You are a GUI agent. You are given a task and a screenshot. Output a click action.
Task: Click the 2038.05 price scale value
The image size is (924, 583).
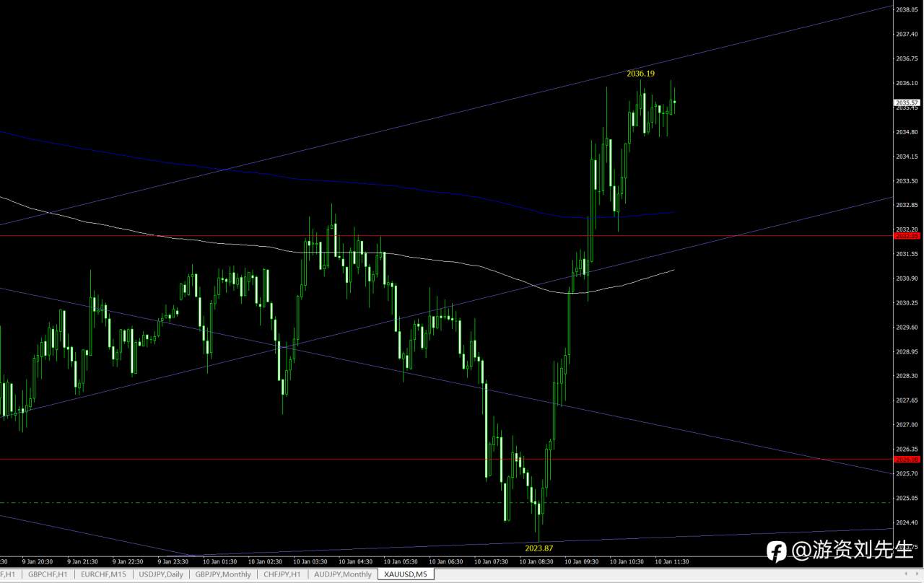click(907, 9)
